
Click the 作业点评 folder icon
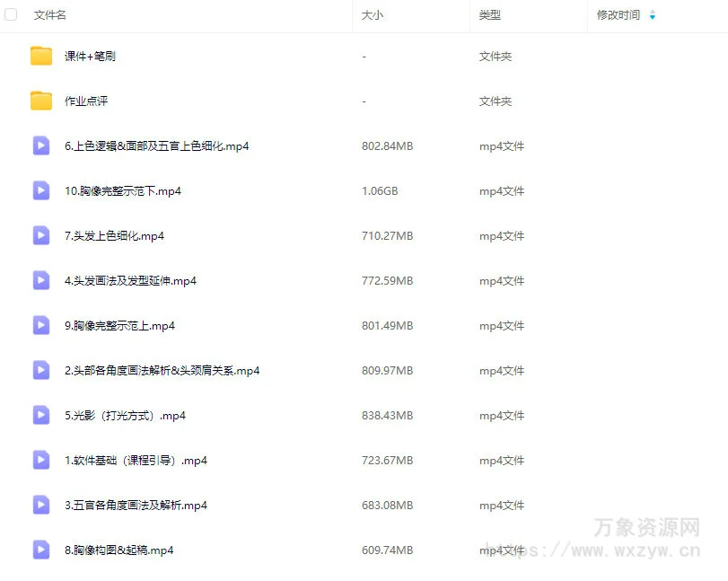[x=40, y=101]
